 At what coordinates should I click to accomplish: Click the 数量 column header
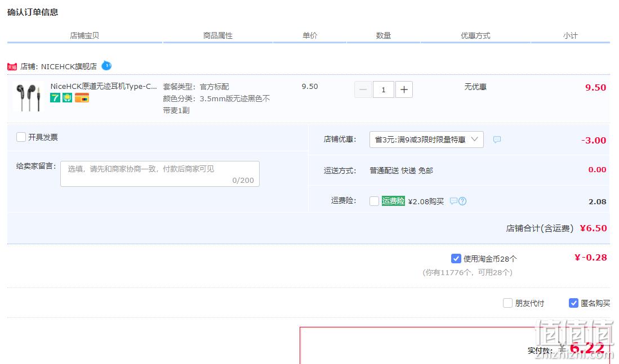click(384, 35)
